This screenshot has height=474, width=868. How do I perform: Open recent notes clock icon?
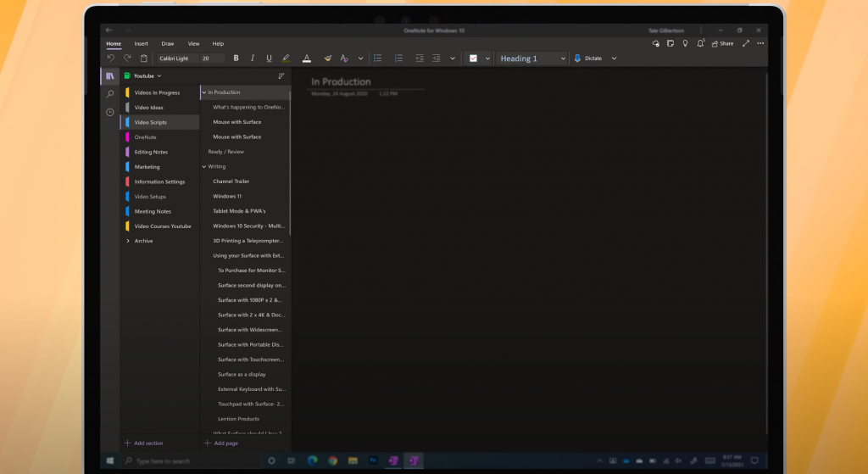point(109,113)
